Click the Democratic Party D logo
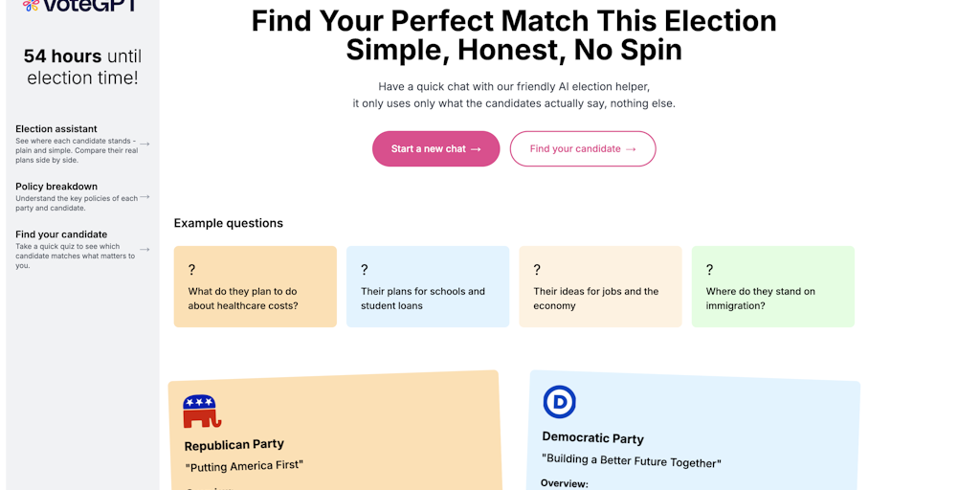The width and height of the screenshot is (980, 490). [x=559, y=402]
